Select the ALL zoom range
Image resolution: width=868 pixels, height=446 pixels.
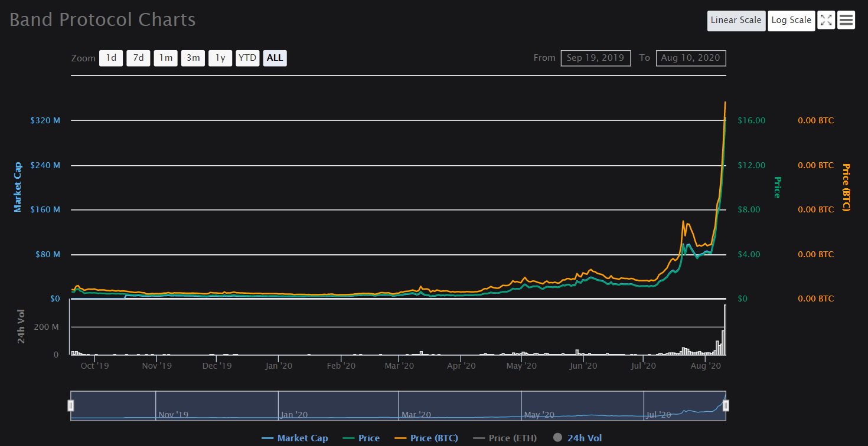pos(275,58)
